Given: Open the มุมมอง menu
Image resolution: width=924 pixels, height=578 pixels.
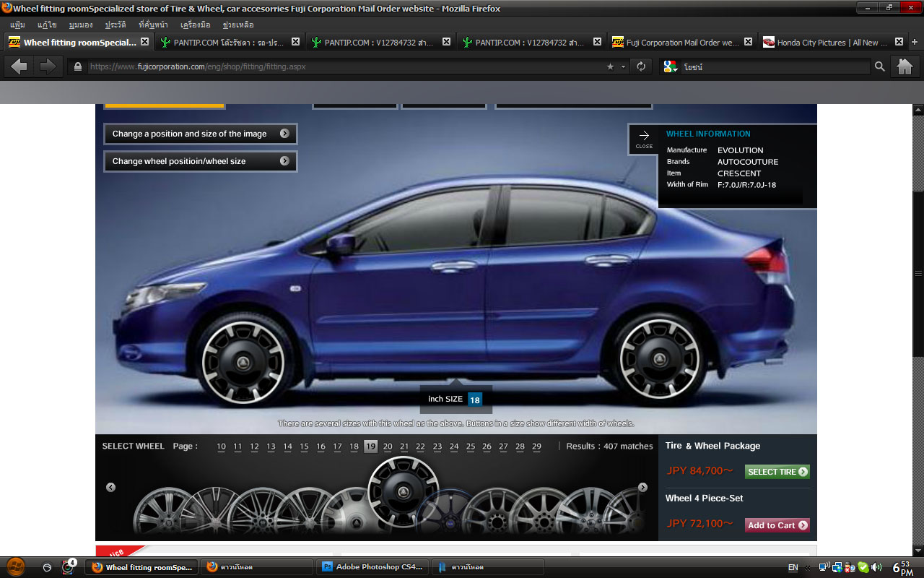Looking at the screenshot, I should click(x=82, y=25).
